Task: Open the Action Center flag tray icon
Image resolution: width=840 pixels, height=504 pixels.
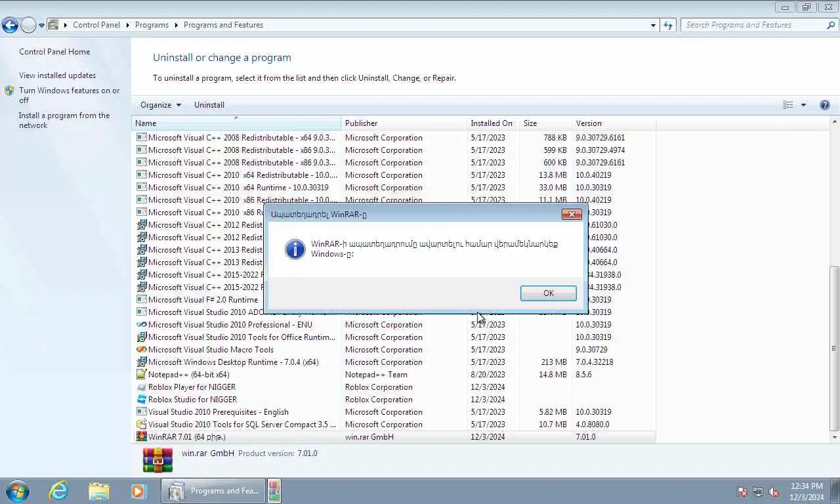Action: coord(742,492)
